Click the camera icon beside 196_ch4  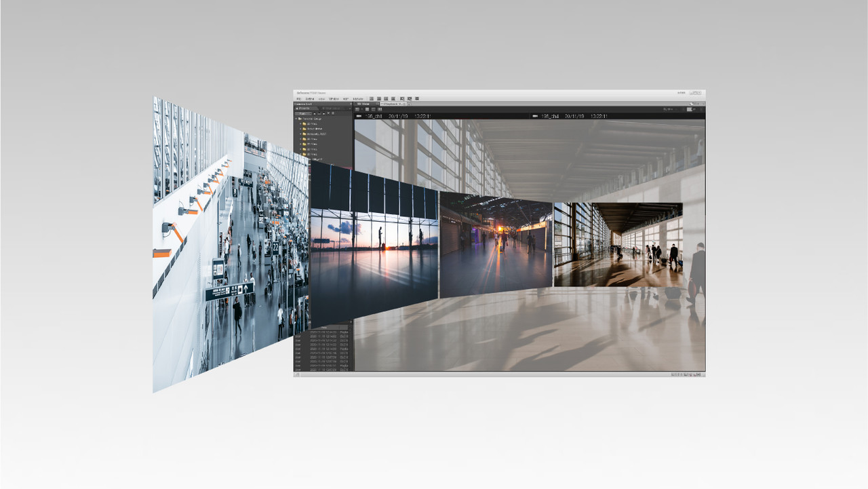(535, 116)
